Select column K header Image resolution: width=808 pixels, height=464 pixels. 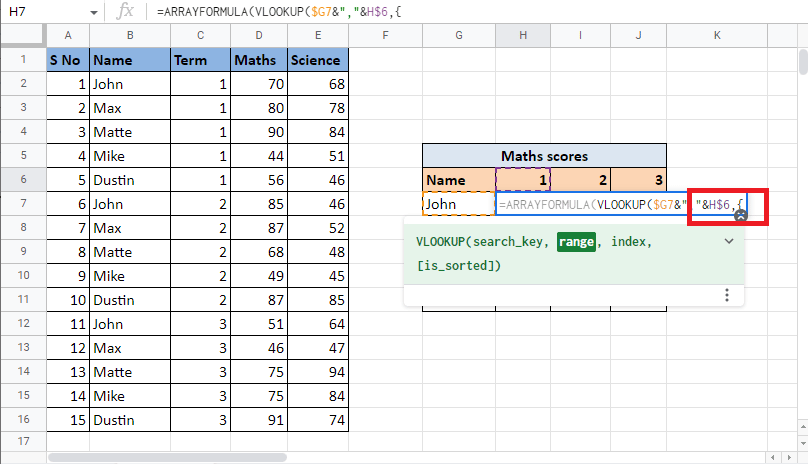tap(717, 37)
